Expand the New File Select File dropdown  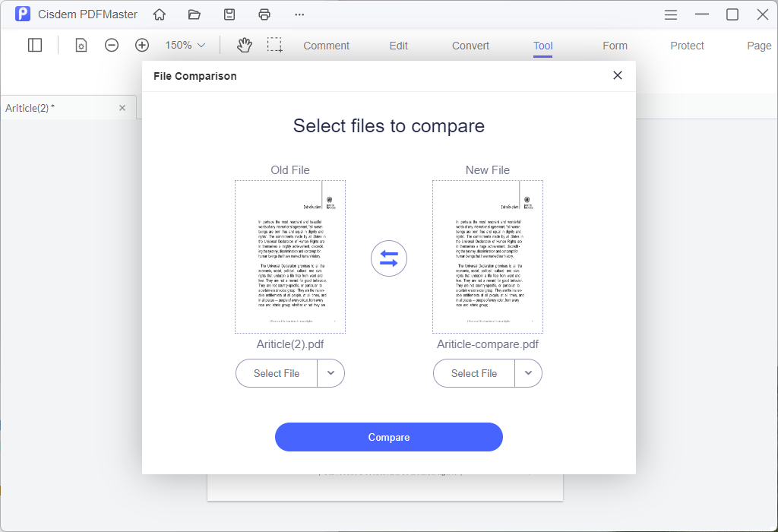tap(529, 373)
